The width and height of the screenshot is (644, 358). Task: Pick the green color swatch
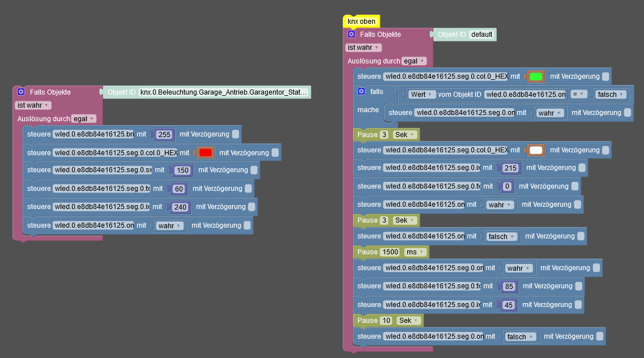point(536,76)
